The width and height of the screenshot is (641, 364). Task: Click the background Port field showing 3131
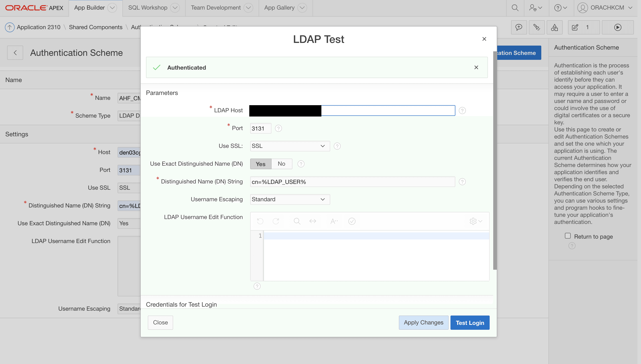pos(129,170)
